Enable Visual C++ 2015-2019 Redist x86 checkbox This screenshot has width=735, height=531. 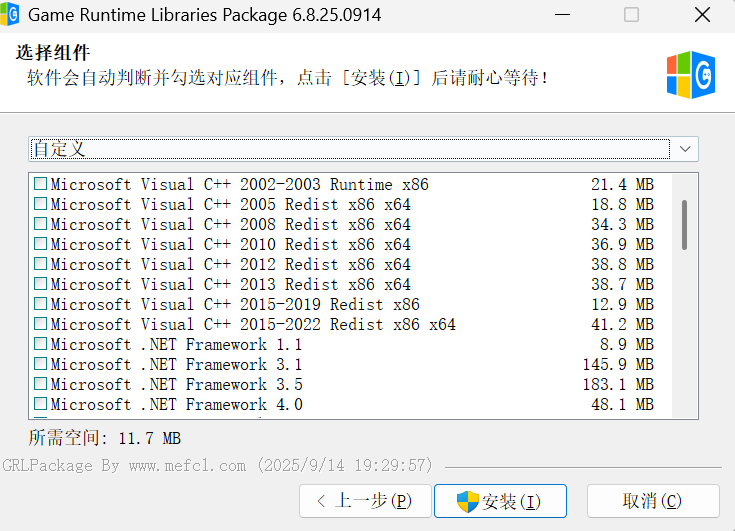click(x=40, y=304)
